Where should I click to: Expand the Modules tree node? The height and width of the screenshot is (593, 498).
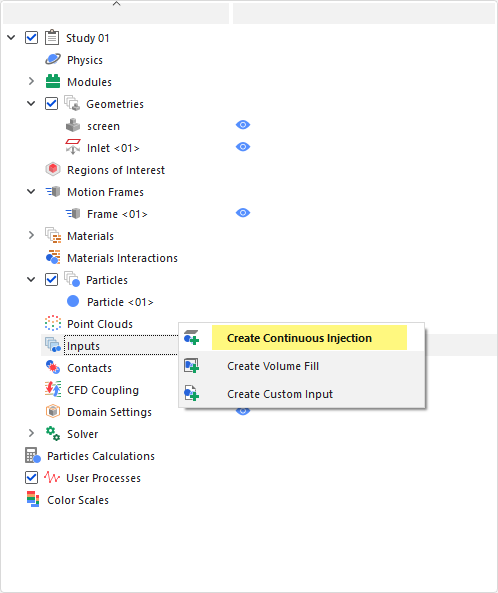[x=31, y=81]
